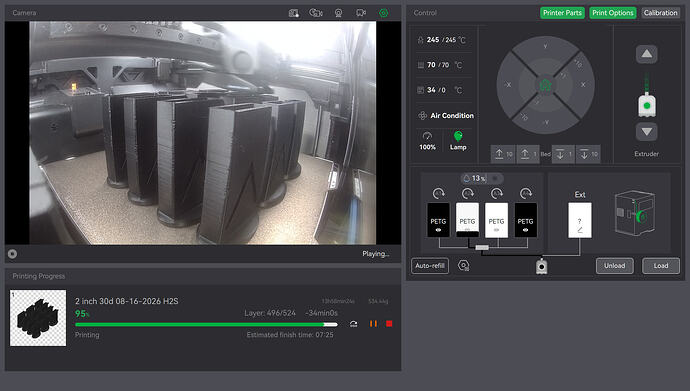
Task: Click Estimated finish time: 07:25 text
Action: (290, 335)
